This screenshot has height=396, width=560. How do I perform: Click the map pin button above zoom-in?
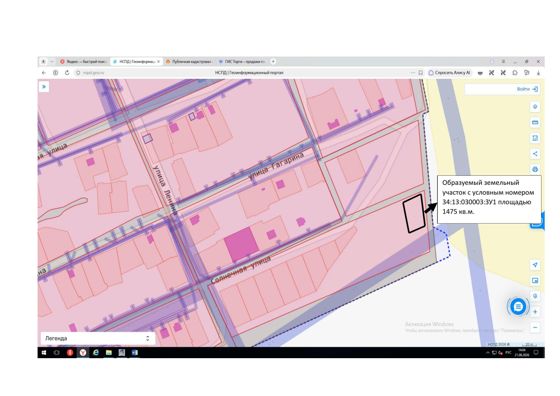tap(535, 296)
